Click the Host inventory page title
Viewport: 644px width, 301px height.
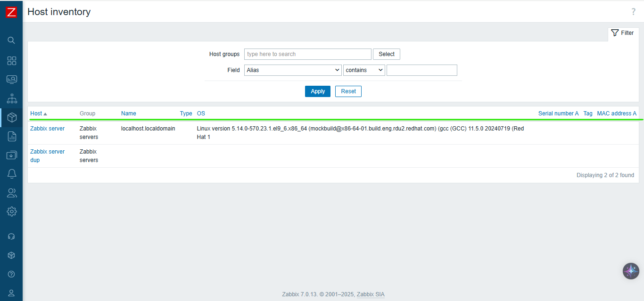tap(59, 12)
